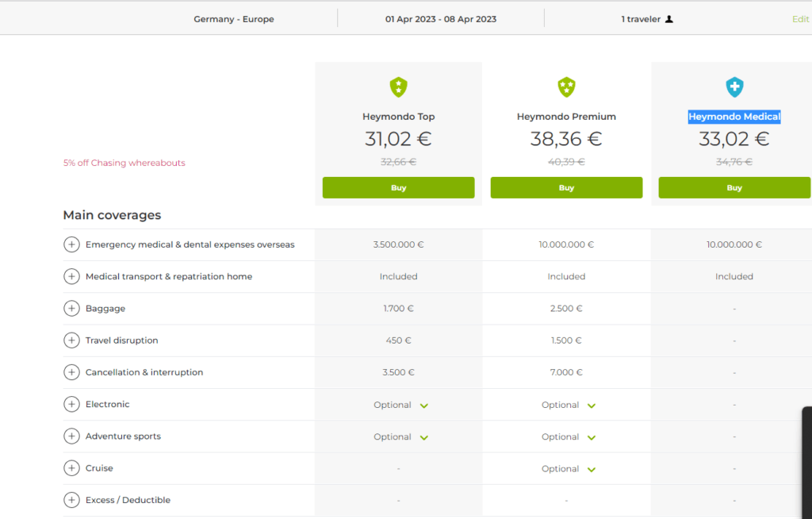Expand the Cruise coverage row
The height and width of the screenshot is (519, 812).
(x=71, y=468)
